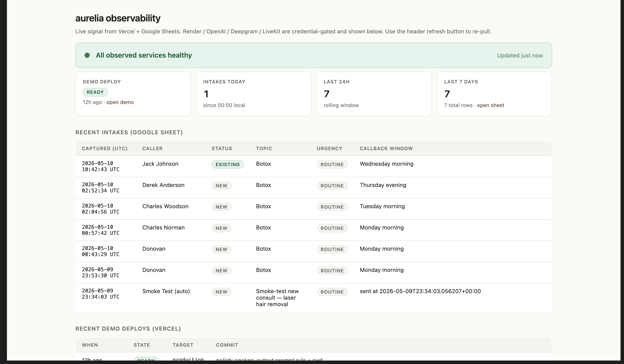Click the LAST 7 DAYS card value 7
This screenshot has width=624, height=364.
coord(447,94)
